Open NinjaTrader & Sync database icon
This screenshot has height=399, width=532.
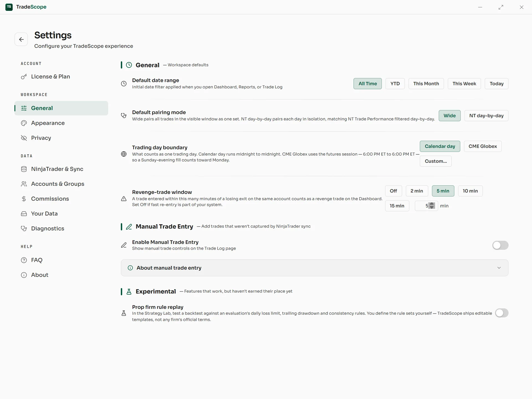coord(24,169)
